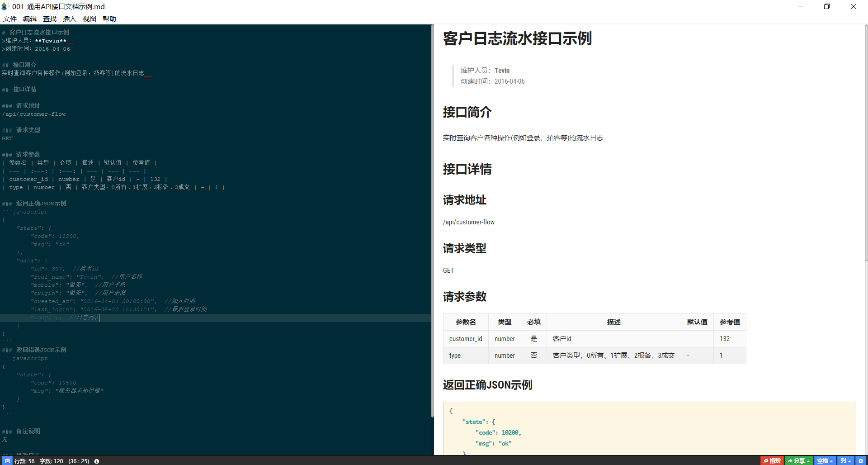Click '**Tevin**' in the editor source
Screen dimensions: 868x465
(x=51, y=41)
